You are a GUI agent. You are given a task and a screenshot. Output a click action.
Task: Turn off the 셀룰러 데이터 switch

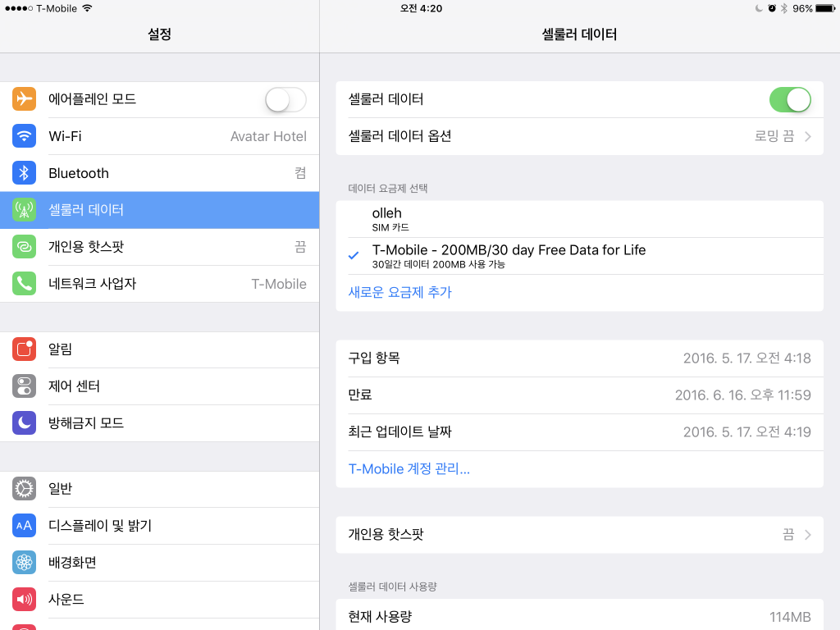tap(790, 99)
